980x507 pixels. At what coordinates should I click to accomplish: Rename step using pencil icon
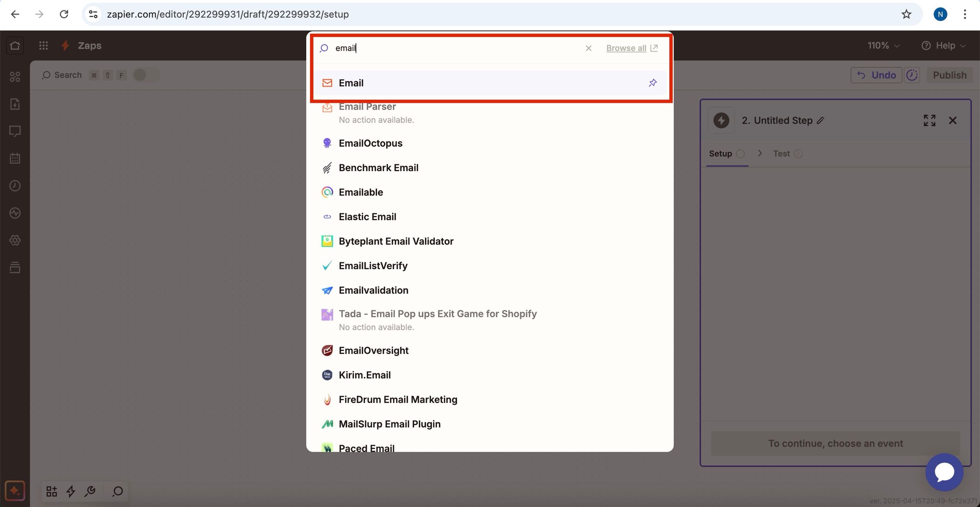click(820, 121)
